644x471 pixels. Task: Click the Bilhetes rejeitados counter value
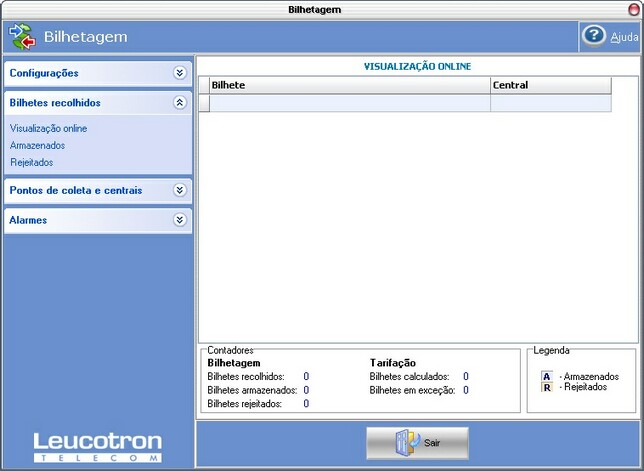coord(306,404)
